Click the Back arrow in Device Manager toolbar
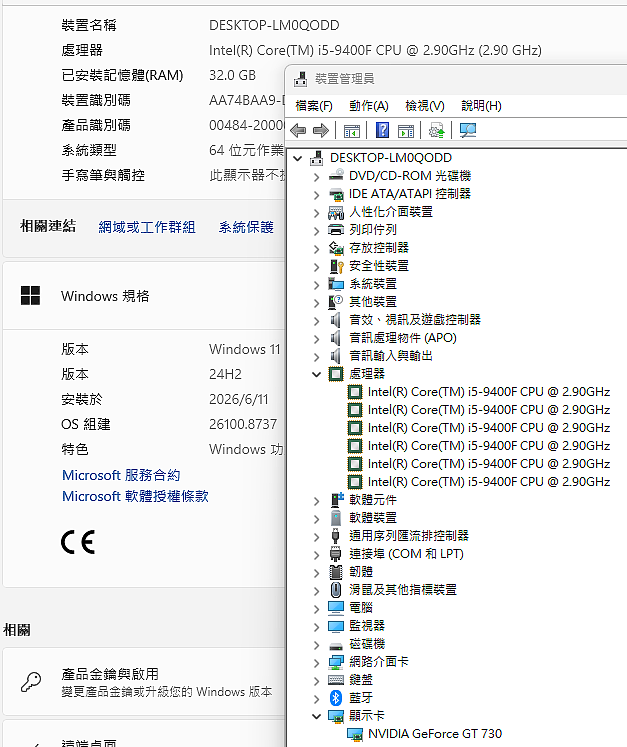 coord(298,130)
